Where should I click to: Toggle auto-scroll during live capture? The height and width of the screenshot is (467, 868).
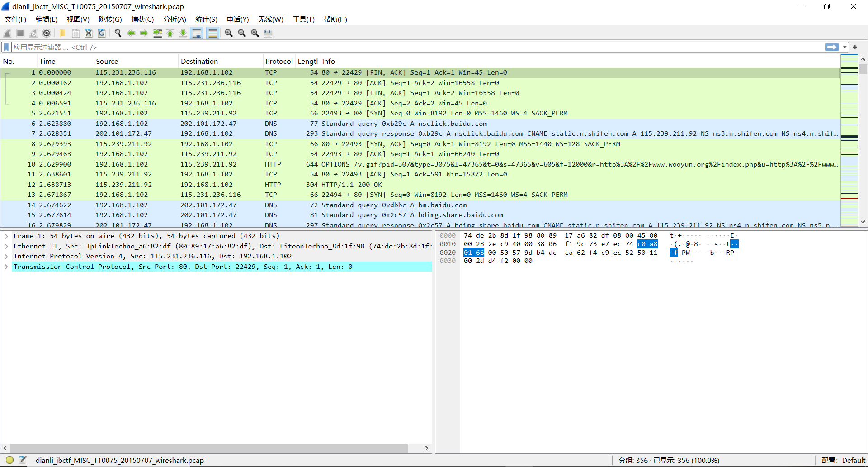tap(197, 33)
